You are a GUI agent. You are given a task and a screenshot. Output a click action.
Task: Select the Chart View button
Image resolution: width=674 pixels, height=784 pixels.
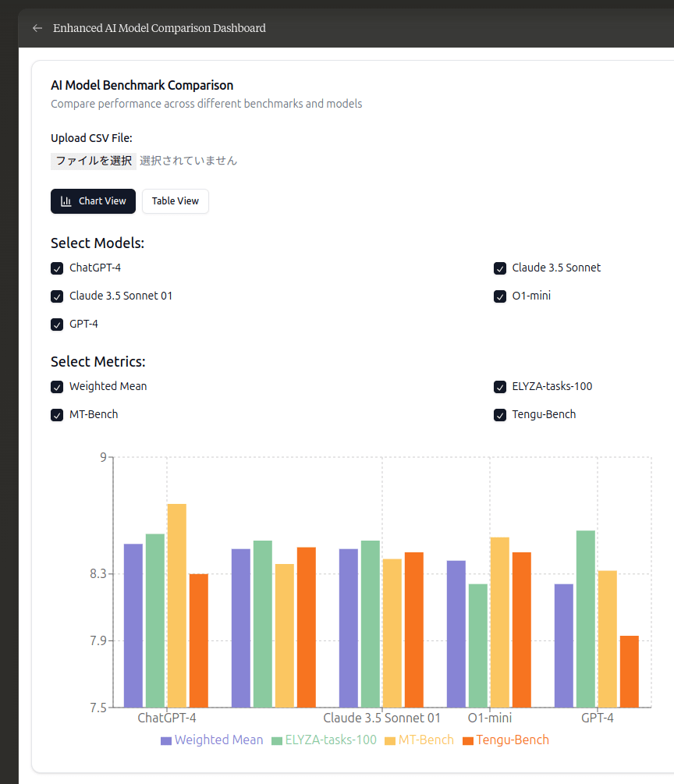[93, 201]
